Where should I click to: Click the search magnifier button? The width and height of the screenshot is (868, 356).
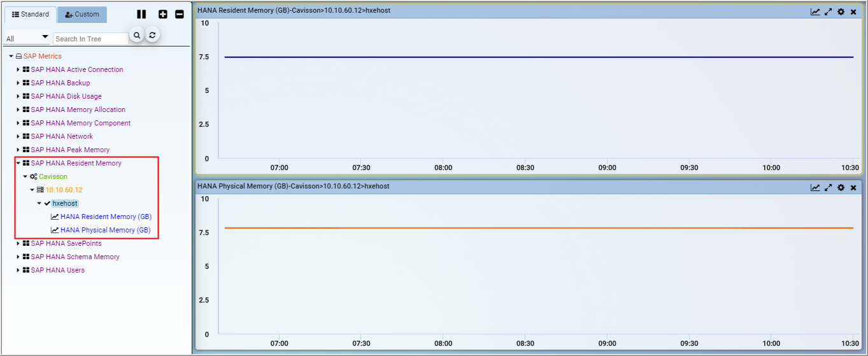pyautogui.click(x=137, y=36)
